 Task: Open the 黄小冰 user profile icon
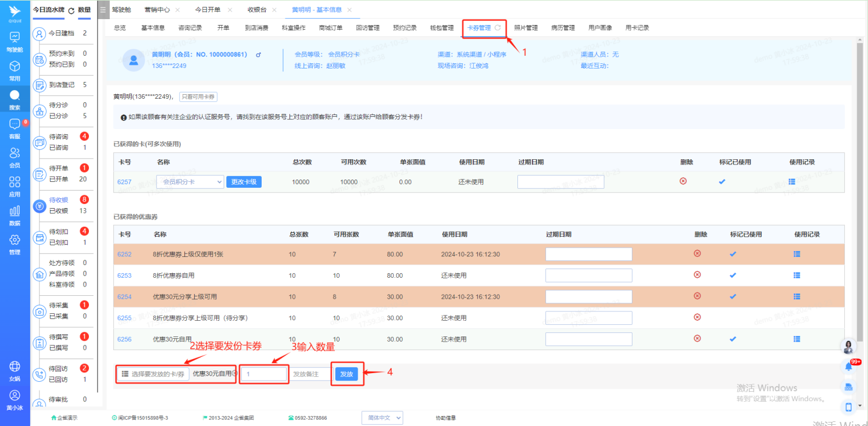[x=15, y=399]
